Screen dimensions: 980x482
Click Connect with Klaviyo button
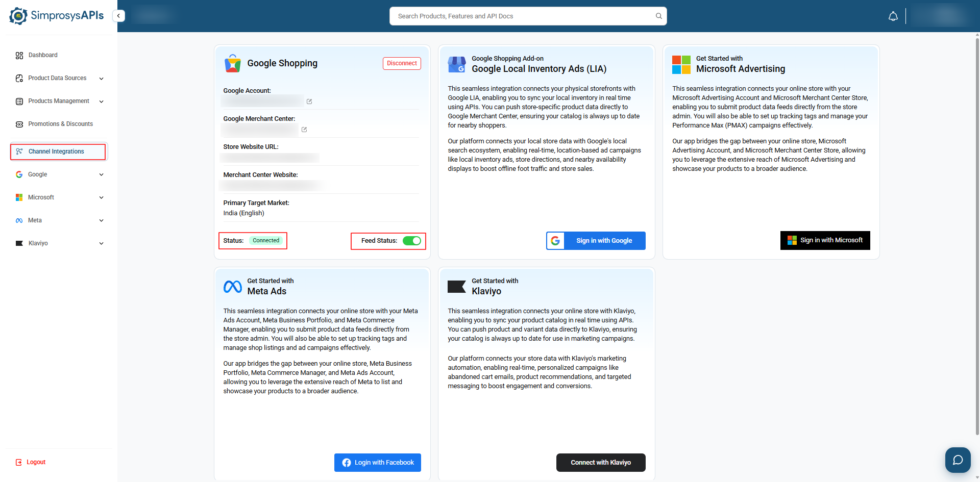pyautogui.click(x=601, y=463)
